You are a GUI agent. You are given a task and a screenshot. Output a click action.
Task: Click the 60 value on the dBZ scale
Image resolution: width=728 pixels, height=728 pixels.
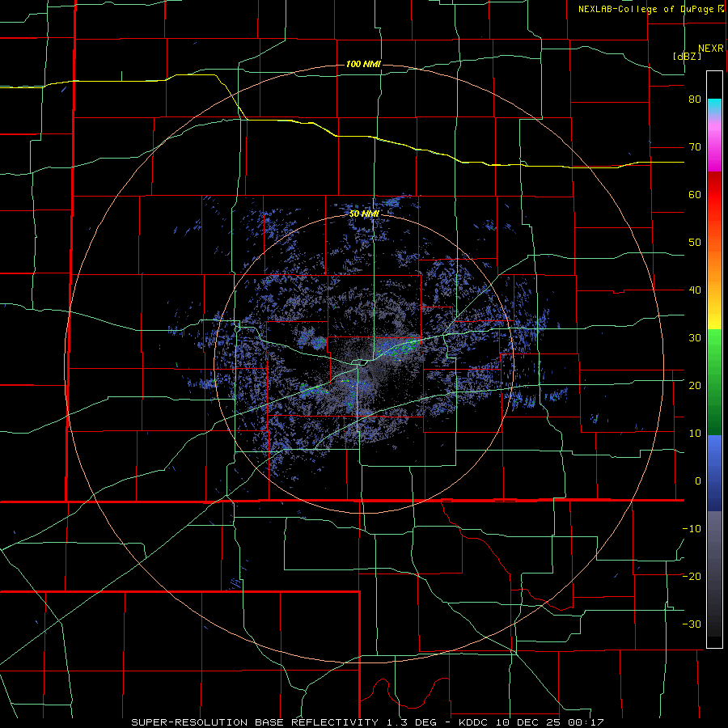695,194
